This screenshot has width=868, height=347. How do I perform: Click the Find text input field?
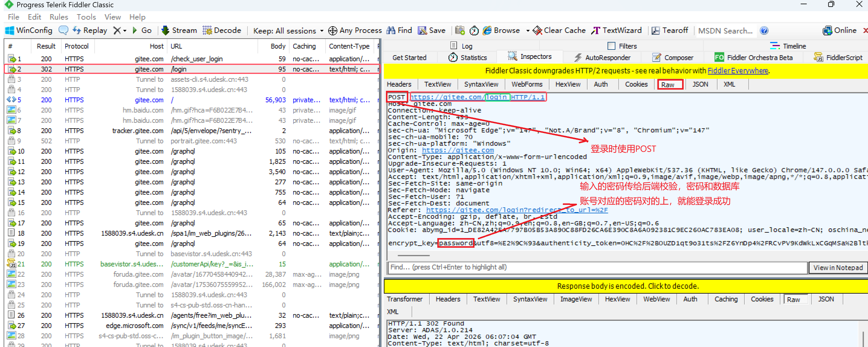click(x=596, y=267)
